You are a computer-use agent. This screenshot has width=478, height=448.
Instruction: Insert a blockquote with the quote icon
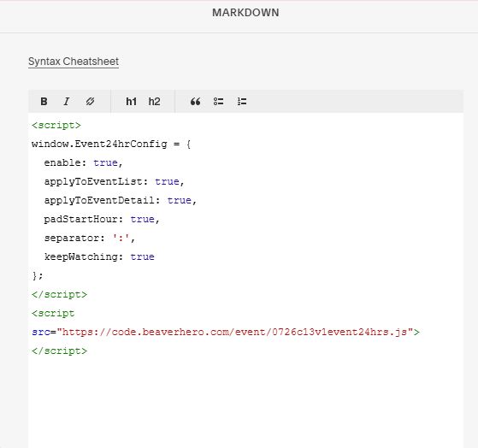pos(196,102)
